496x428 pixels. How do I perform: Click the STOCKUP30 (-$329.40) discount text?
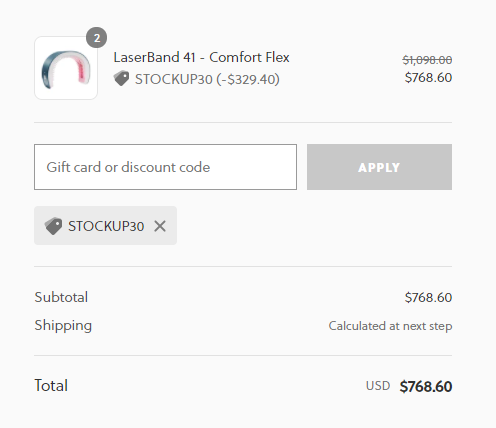click(x=207, y=79)
